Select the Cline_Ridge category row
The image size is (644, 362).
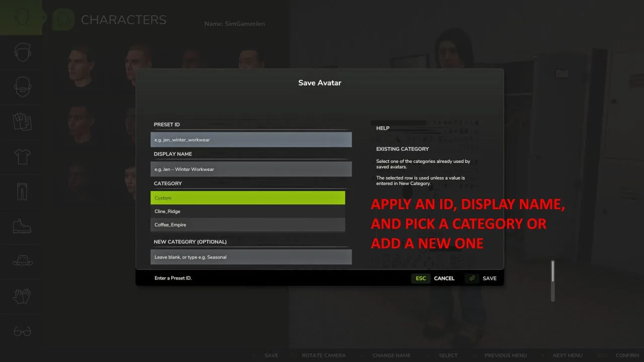tap(248, 211)
